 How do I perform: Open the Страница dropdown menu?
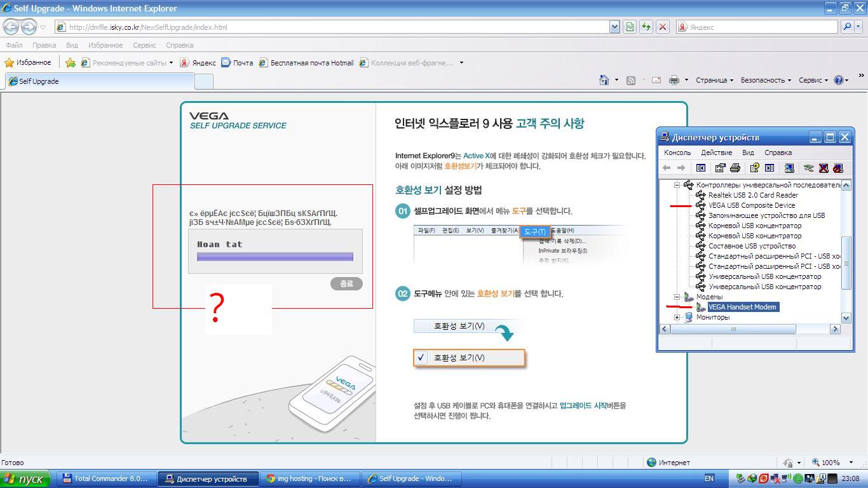click(714, 80)
